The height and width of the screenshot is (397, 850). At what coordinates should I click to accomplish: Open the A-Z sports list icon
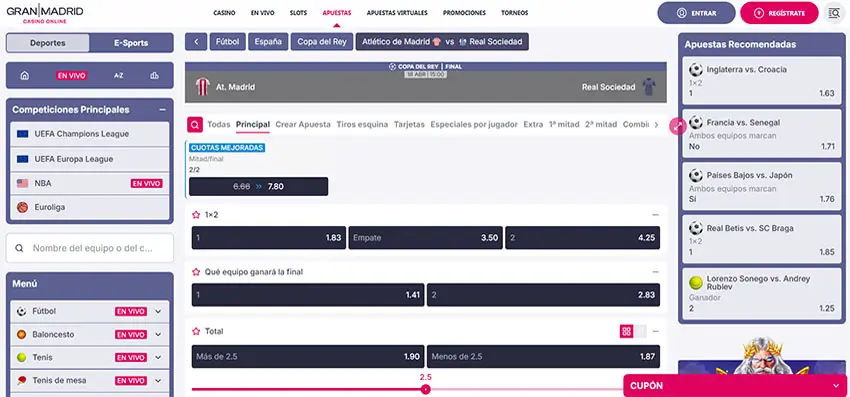click(119, 76)
